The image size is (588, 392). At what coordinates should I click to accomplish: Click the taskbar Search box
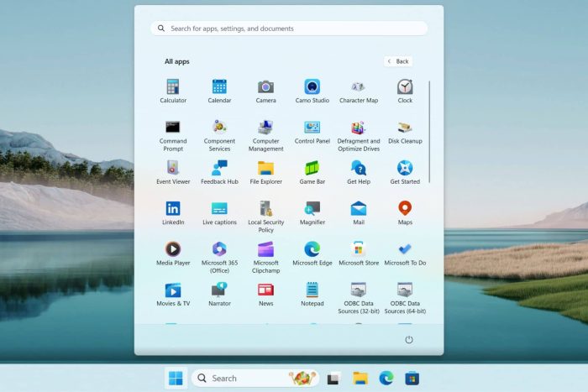(x=255, y=378)
